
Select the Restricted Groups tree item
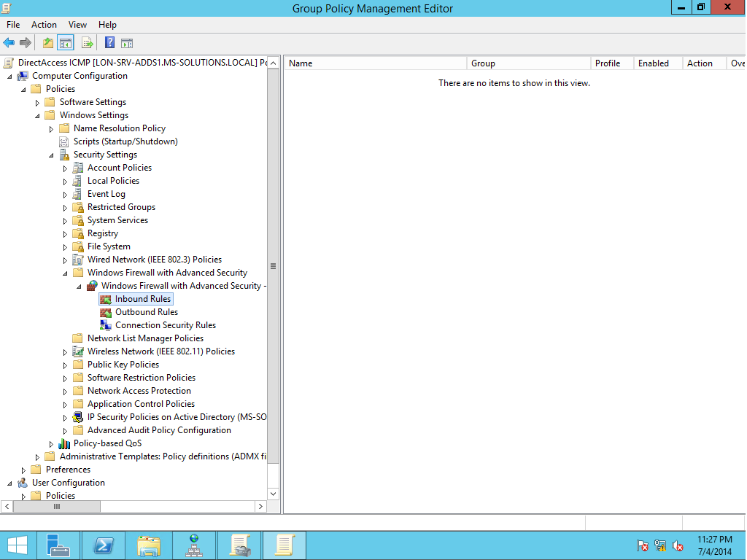122,207
